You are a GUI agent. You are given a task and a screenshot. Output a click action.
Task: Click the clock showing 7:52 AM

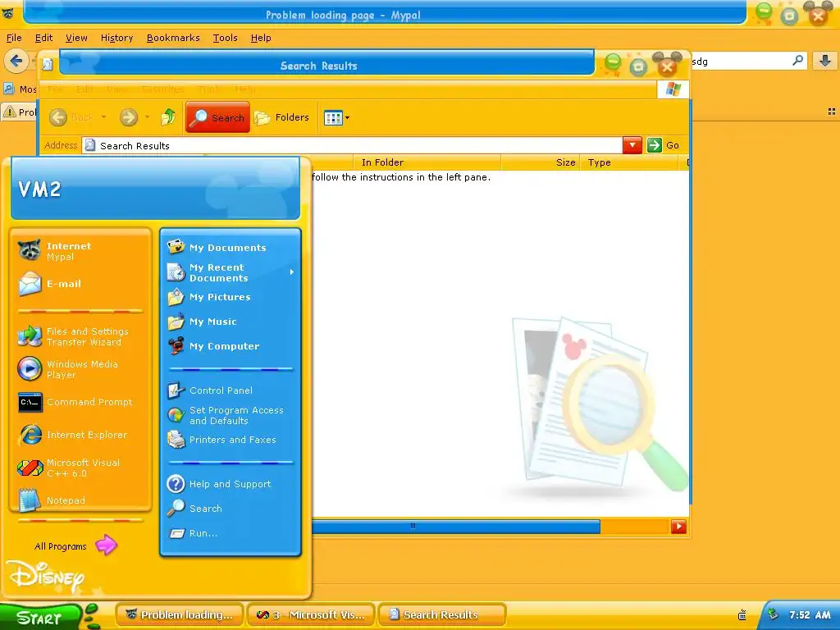pos(810,615)
